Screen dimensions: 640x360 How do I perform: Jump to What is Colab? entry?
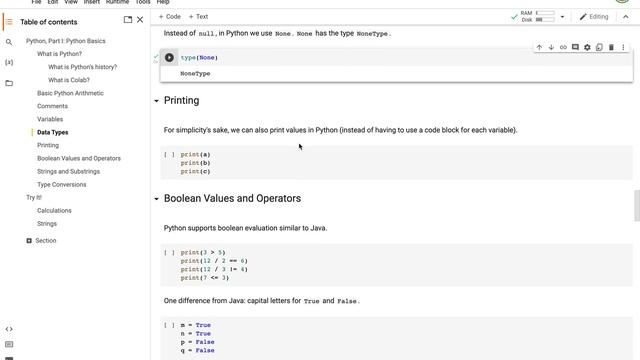69,80
